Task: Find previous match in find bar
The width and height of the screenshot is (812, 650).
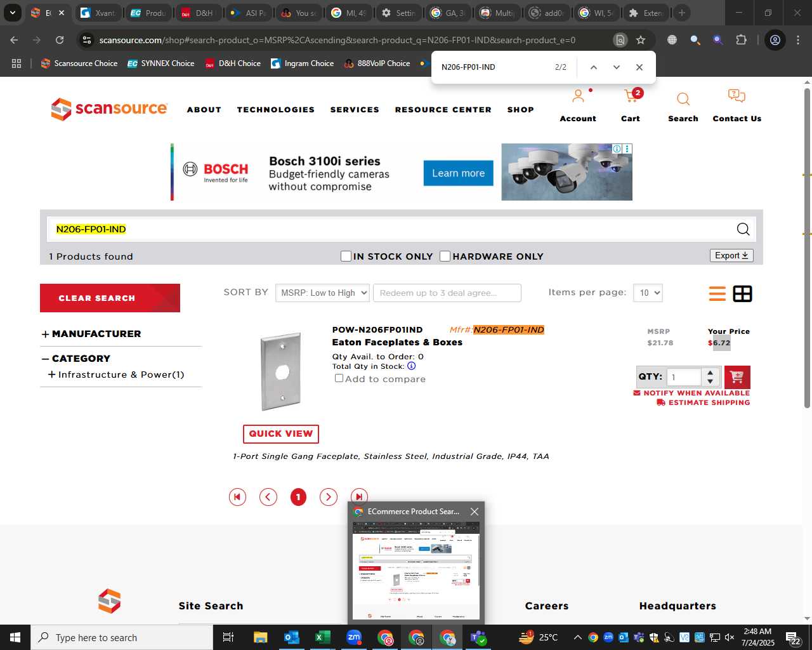Action: (x=594, y=67)
